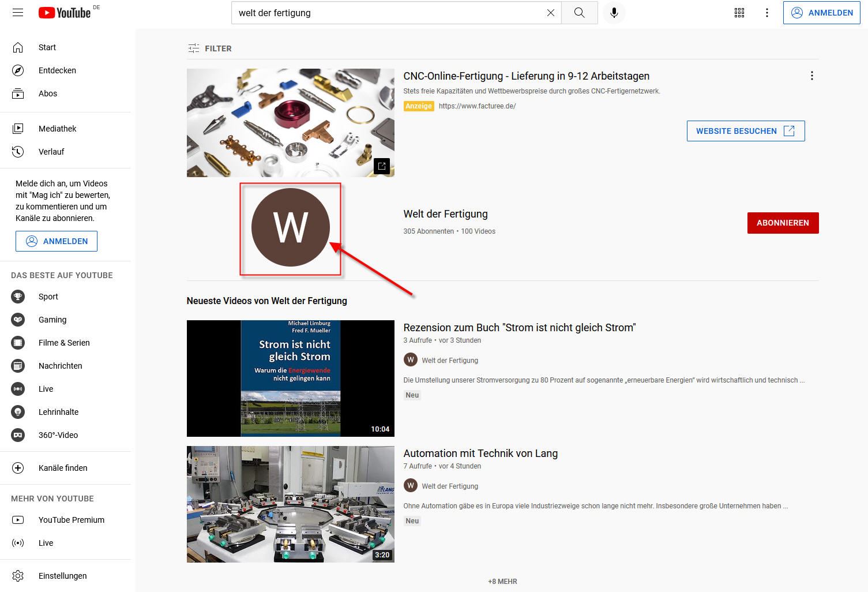Open Welt der Fertigung channel title
The width and height of the screenshot is (868, 592).
coord(445,214)
